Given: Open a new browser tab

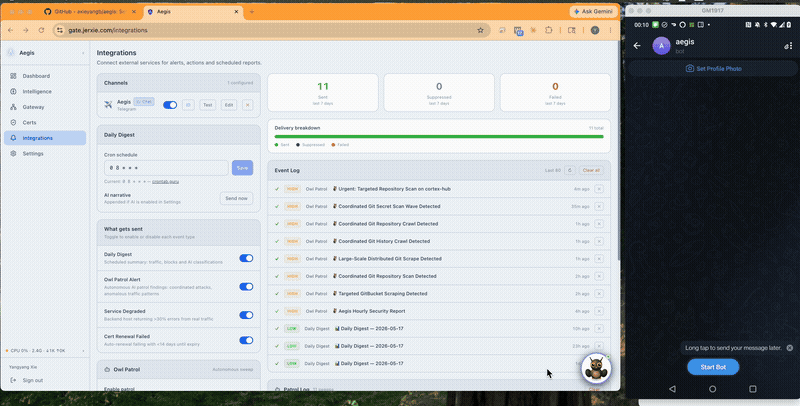Looking at the screenshot, I should tap(252, 11).
